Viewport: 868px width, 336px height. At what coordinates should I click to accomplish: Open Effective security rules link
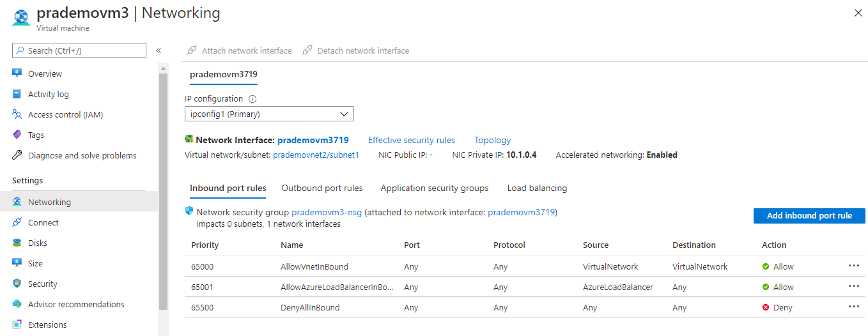tap(412, 140)
